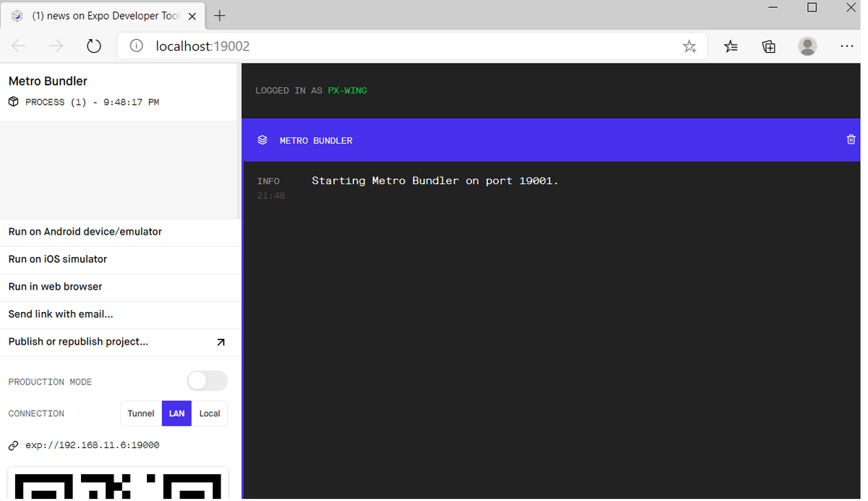Select Metro Bundler process in sidebar
Viewport: 868px width, 501px height.
[x=120, y=91]
